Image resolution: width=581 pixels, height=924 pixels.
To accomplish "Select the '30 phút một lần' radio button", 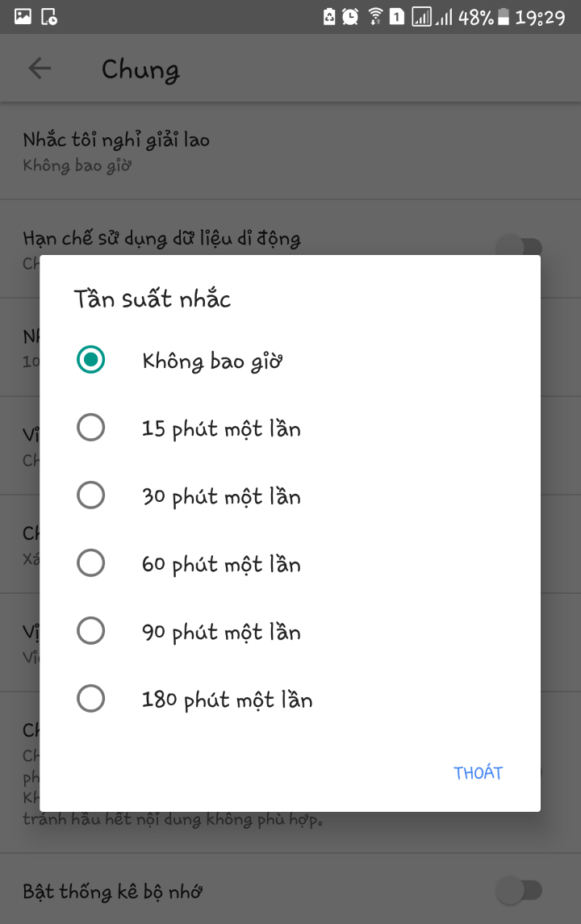I will [90, 495].
